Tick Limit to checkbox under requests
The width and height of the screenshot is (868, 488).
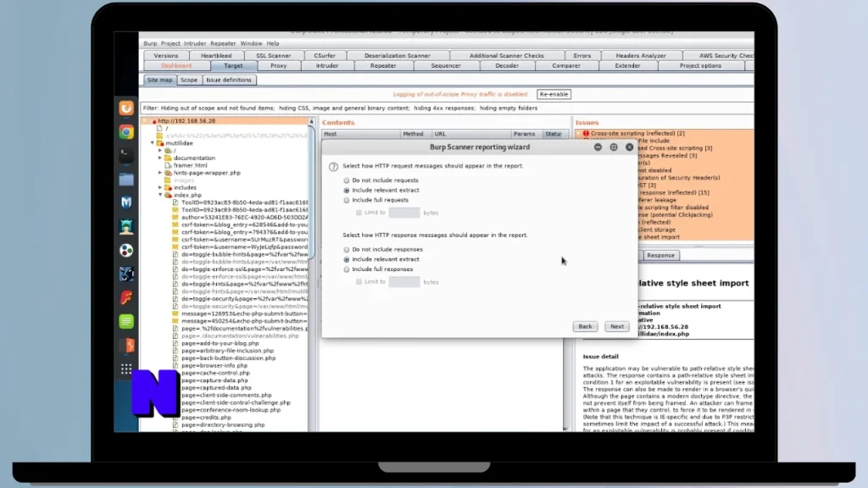pyautogui.click(x=359, y=213)
